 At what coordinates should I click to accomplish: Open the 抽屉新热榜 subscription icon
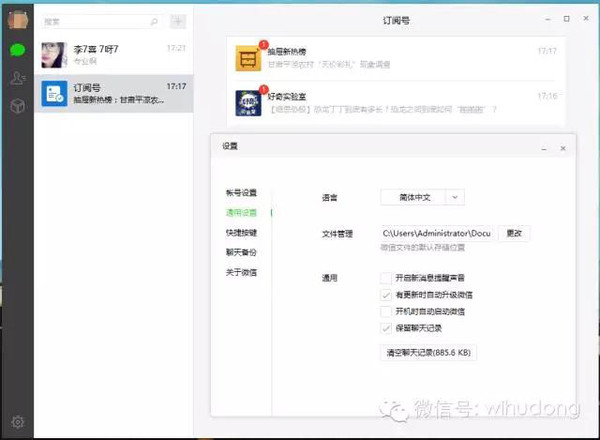click(x=248, y=58)
